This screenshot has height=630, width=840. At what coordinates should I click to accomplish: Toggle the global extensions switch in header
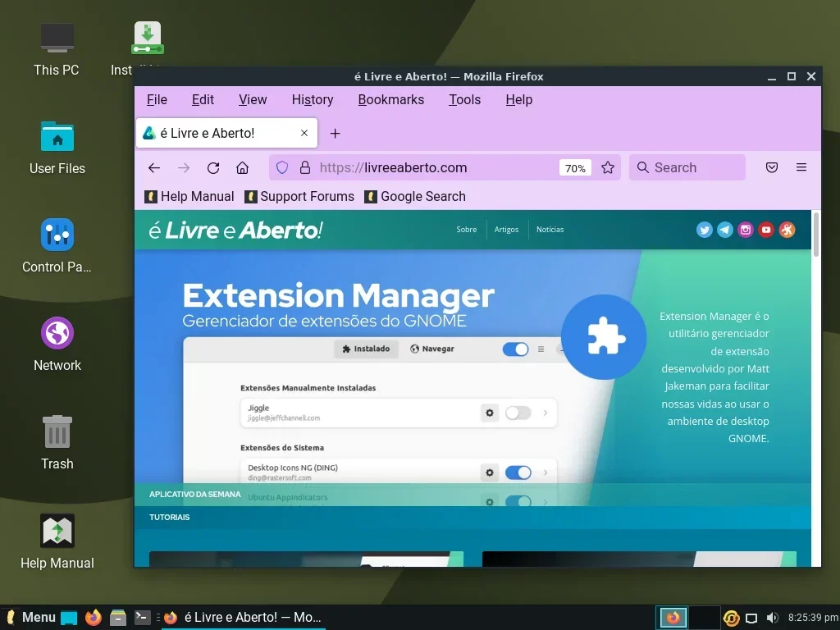515,349
